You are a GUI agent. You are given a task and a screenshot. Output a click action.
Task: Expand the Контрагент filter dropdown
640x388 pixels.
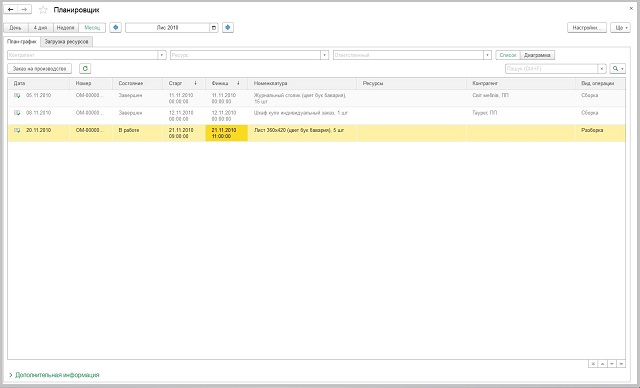coord(162,55)
